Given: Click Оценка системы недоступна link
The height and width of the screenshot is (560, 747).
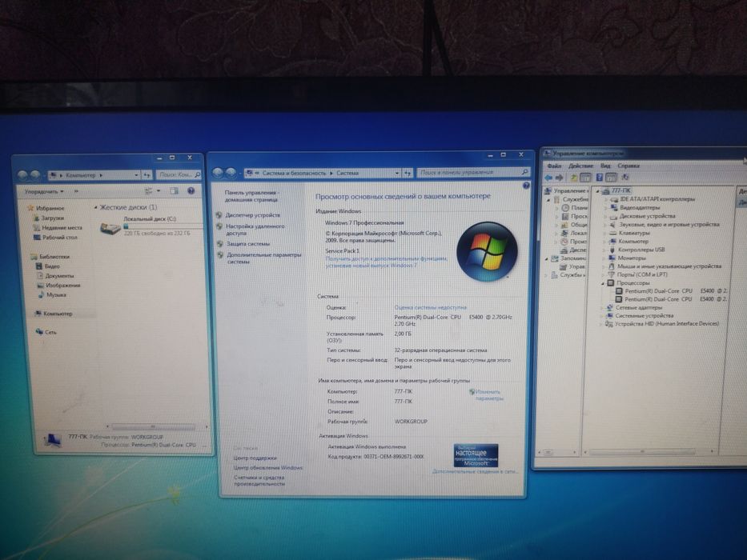Looking at the screenshot, I should point(430,308).
